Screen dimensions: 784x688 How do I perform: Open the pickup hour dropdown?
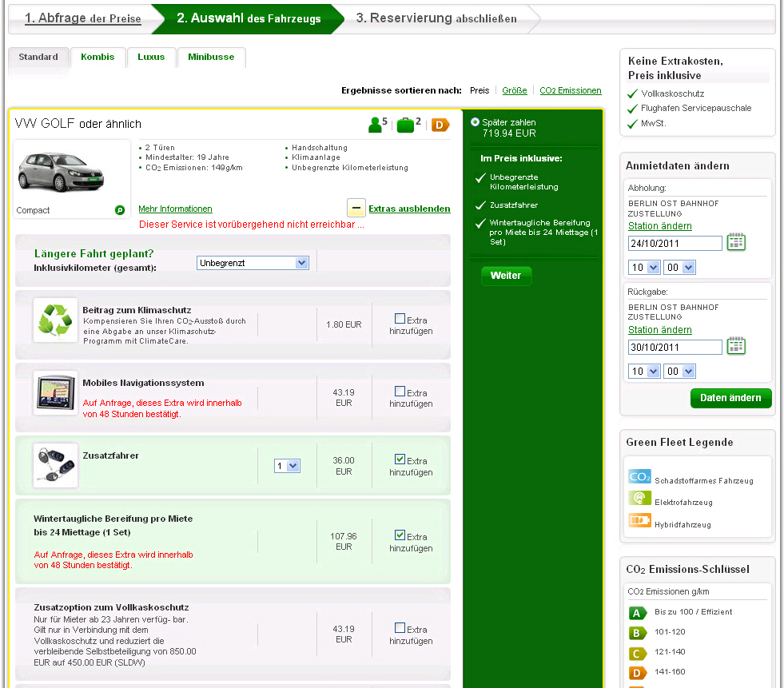click(643, 267)
